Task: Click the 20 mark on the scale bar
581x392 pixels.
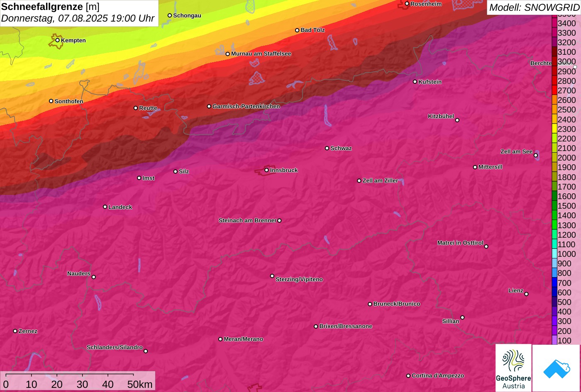Action: tap(57, 384)
